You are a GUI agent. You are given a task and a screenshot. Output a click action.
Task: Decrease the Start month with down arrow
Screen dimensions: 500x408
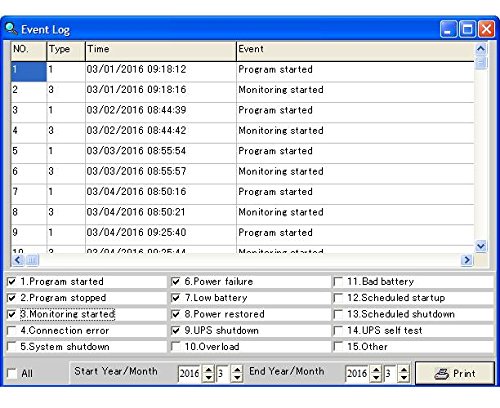click(237, 377)
